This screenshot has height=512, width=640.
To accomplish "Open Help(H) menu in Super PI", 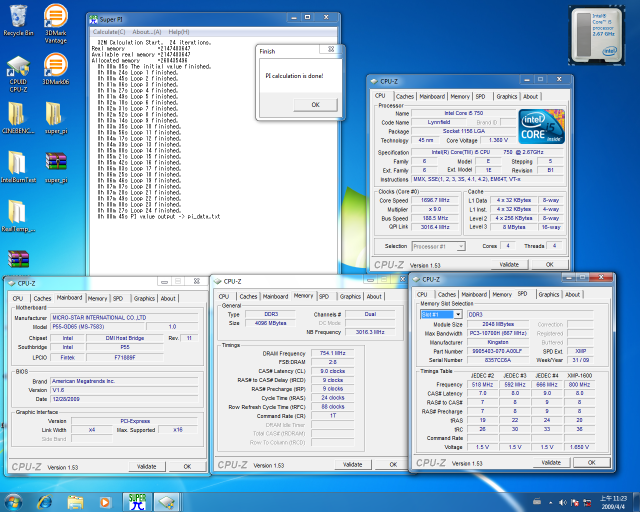I will coord(179,32).
